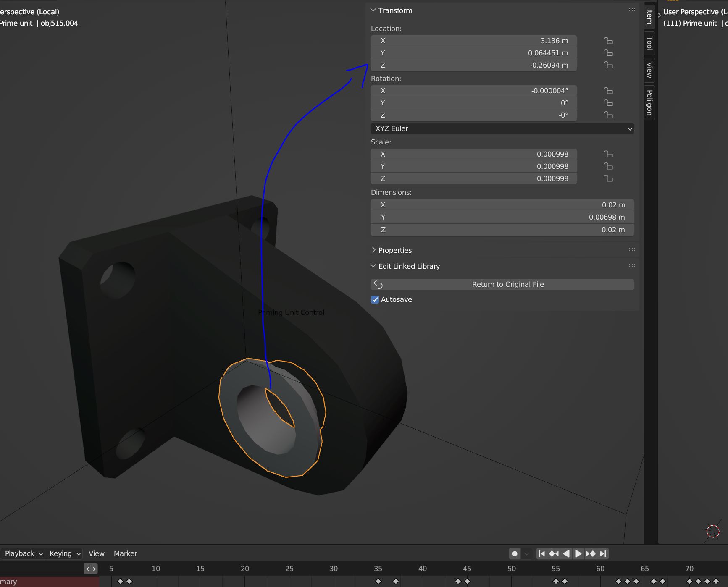This screenshot has height=587, width=728.
Task: Click the 3D cursor in right viewport
Action: click(713, 531)
